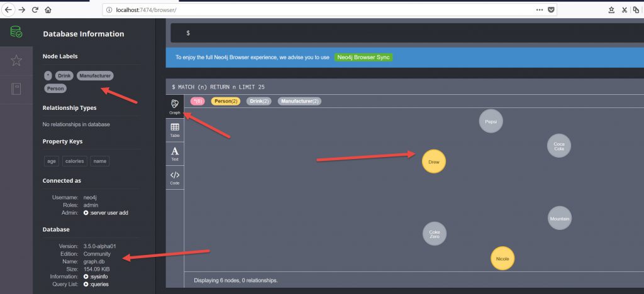Click the browser reload icon
Image resolution: width=644 pixels, height=294 pixels.
coord(35,9)
